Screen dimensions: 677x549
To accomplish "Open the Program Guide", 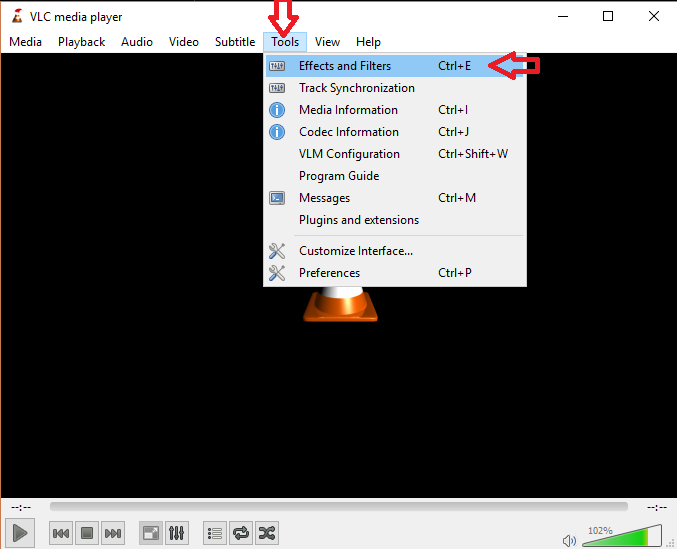I will 395,176.
